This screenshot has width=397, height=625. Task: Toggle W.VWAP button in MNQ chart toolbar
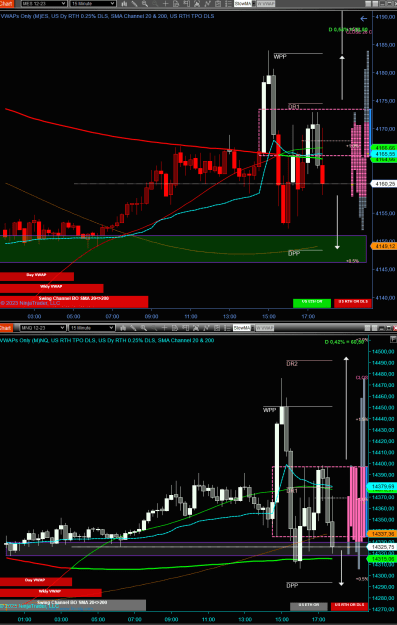[x=264, y=328]
